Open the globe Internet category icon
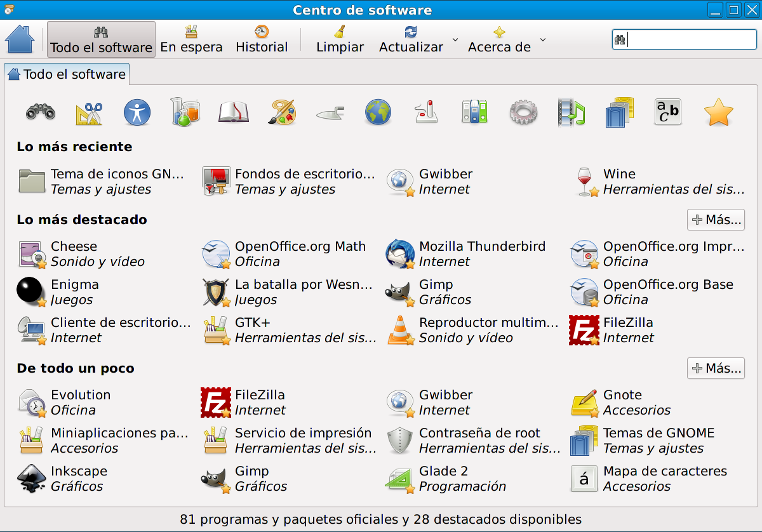 point(378,112)
